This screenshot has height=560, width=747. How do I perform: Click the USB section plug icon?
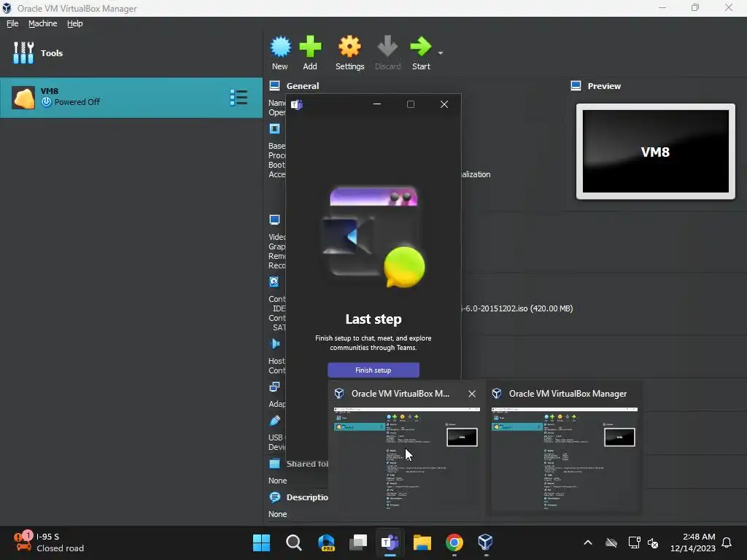click(275, 421)
